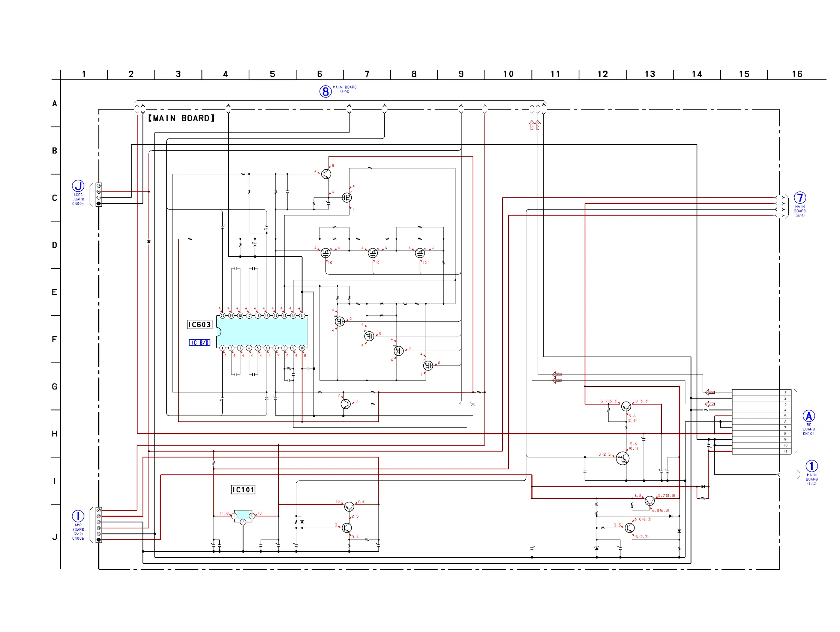Click row letter J on the left ruler
The height and width of the screenshot is (632, 840).
[x=55, y=537]
